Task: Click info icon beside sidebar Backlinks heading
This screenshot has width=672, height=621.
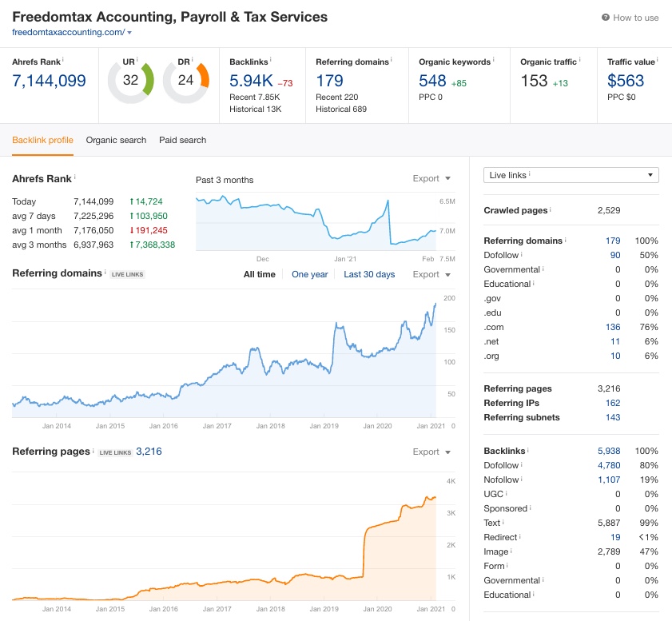Action: [528, 450]
